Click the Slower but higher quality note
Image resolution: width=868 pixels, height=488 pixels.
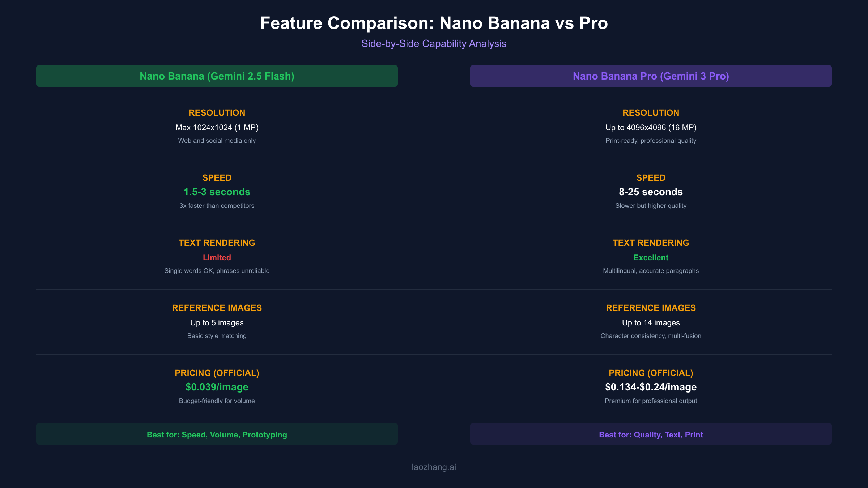click(651, 206)
